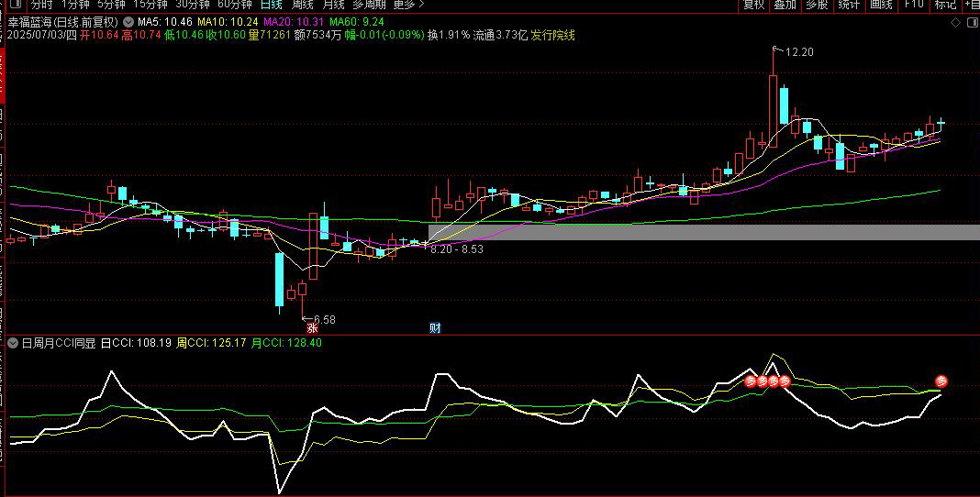
Task: Click the MA5: 10.46 value
Action: coord(165,22)
